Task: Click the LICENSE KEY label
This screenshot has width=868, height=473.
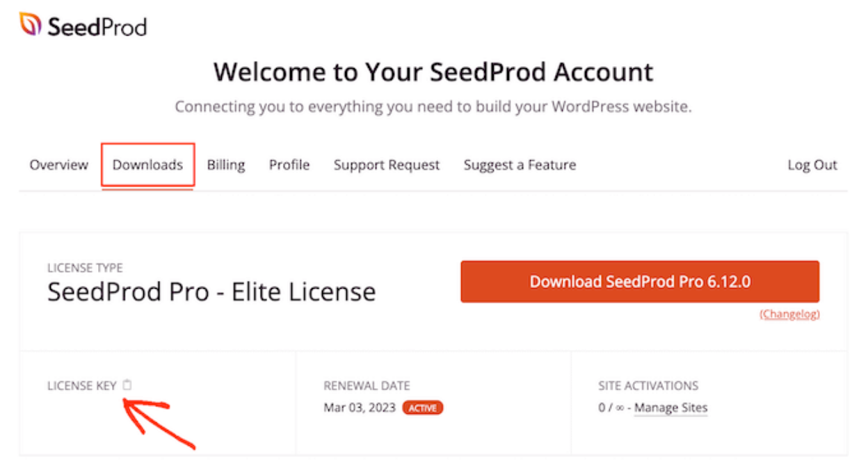Action: (x=81, y=385)
